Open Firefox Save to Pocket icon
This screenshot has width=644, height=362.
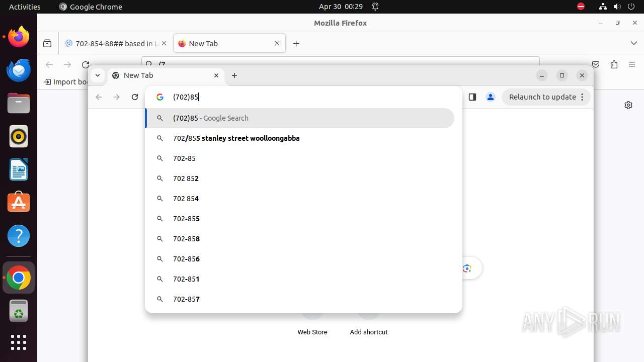point(596,64)
